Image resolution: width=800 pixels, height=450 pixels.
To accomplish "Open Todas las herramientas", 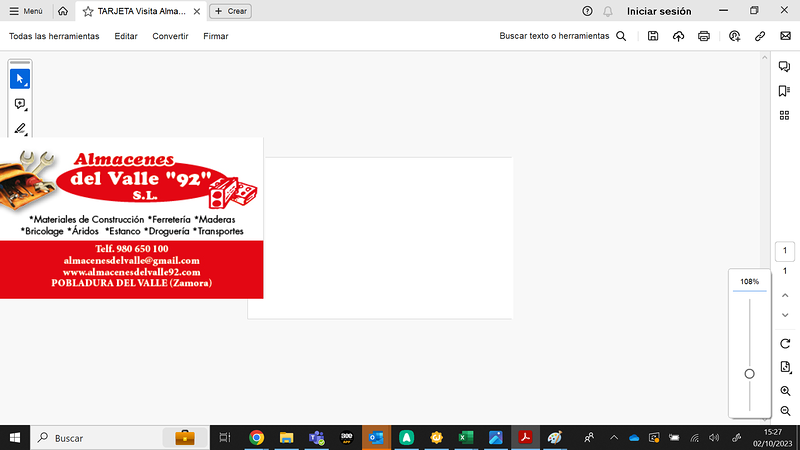I will 54,36.
